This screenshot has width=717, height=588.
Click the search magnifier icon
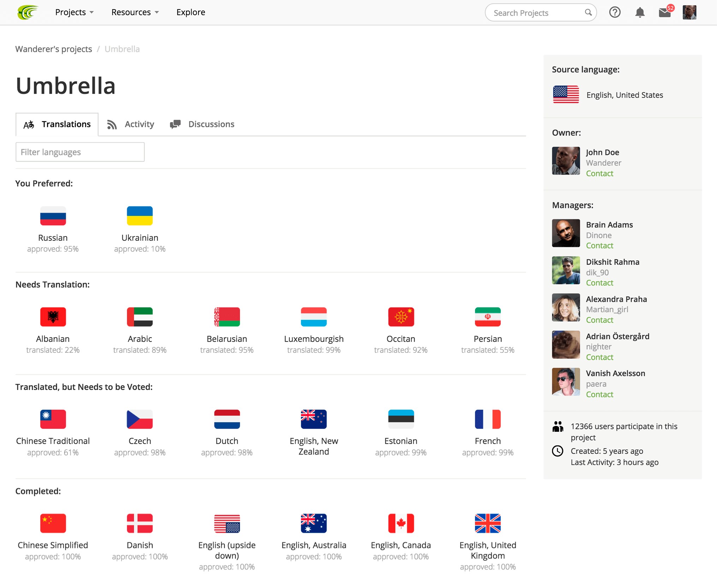(588, 12)
